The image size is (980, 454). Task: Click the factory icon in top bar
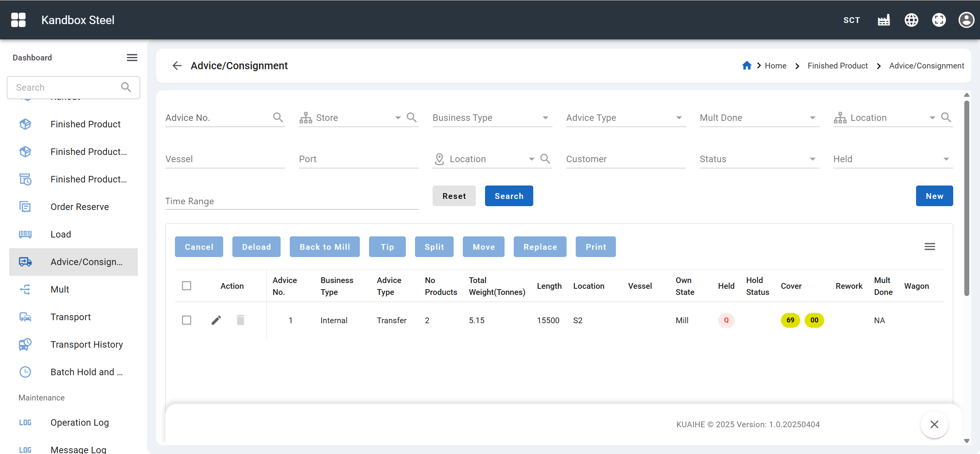click(x=884, y=20)
